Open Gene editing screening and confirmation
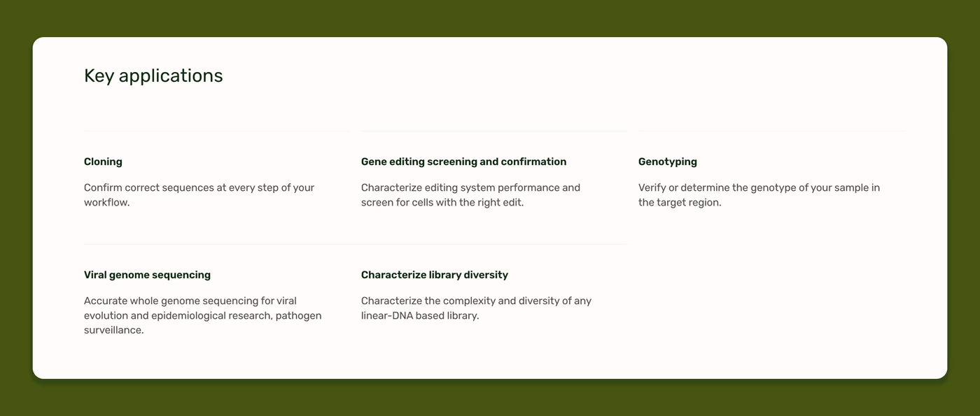Screen dimensions: 980x416 point(463,162)
